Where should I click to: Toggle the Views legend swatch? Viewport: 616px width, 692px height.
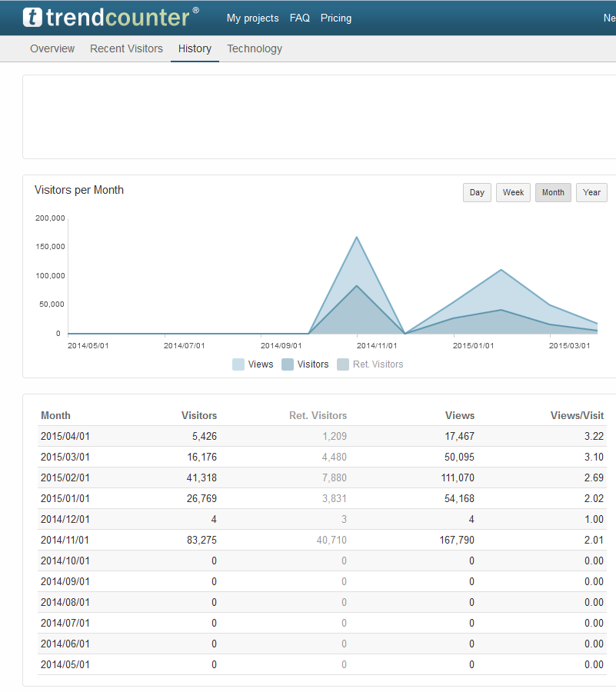tap(238, 364)
